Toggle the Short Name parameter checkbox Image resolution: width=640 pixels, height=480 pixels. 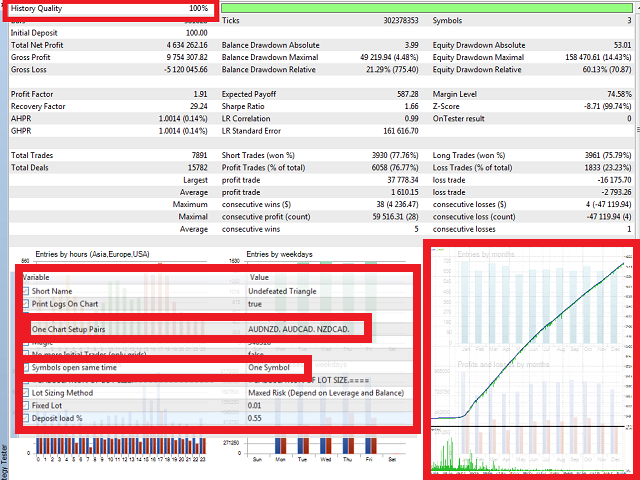coord(25,290)
